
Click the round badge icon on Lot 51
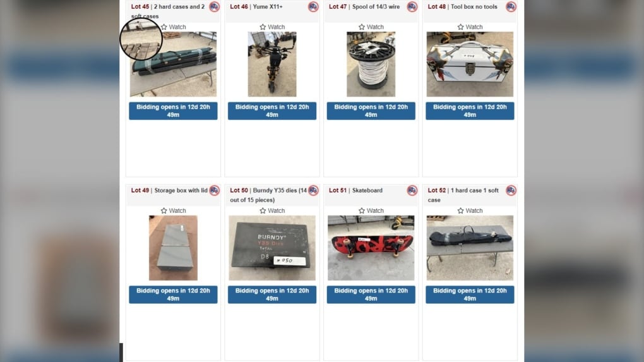tap(412, 190)
